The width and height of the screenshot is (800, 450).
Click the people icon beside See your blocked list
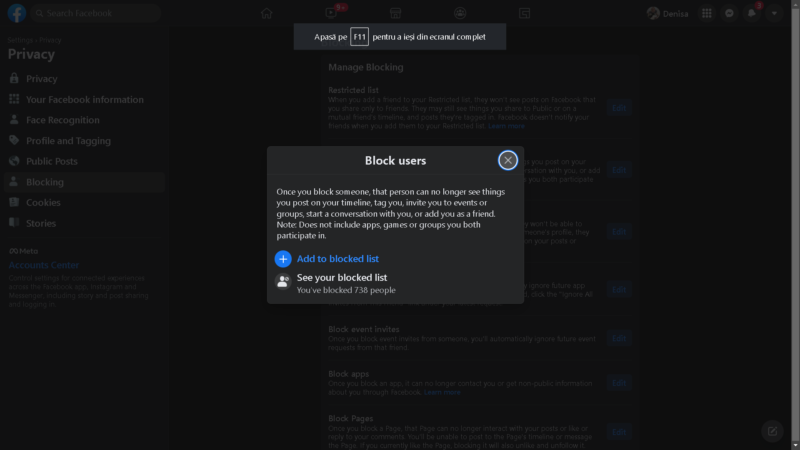283,283
